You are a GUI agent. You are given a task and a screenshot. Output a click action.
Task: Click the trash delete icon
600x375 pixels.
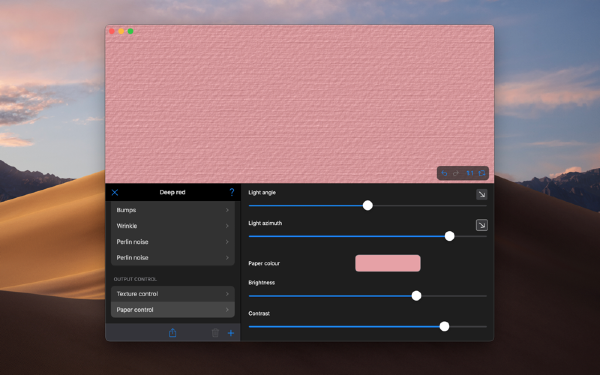click(215, 333)
